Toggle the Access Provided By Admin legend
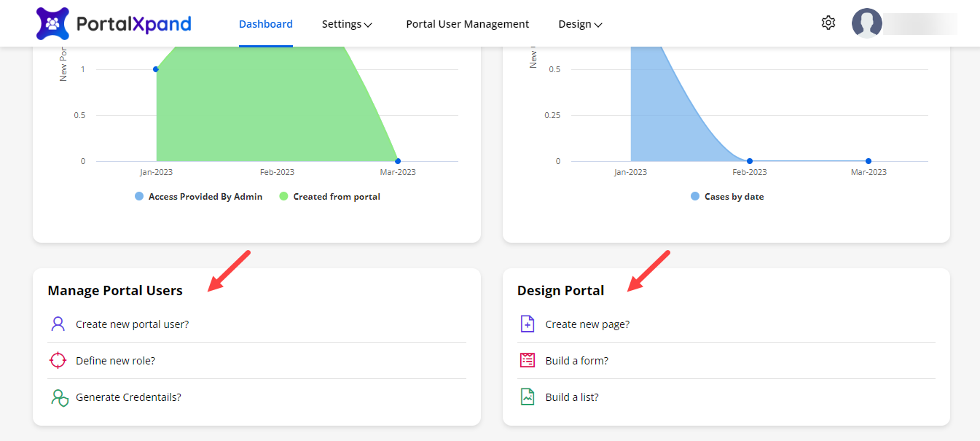980x441 pixels. (198, 197)
